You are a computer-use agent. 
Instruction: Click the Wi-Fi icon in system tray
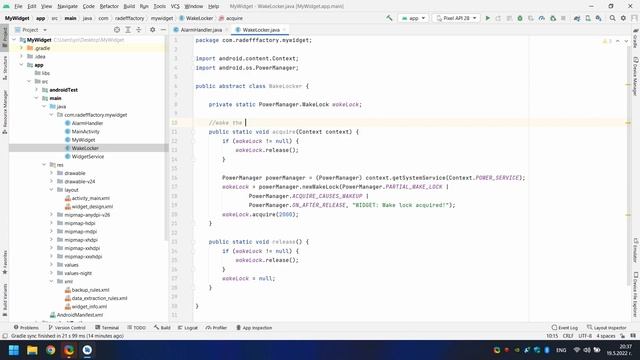576,350
